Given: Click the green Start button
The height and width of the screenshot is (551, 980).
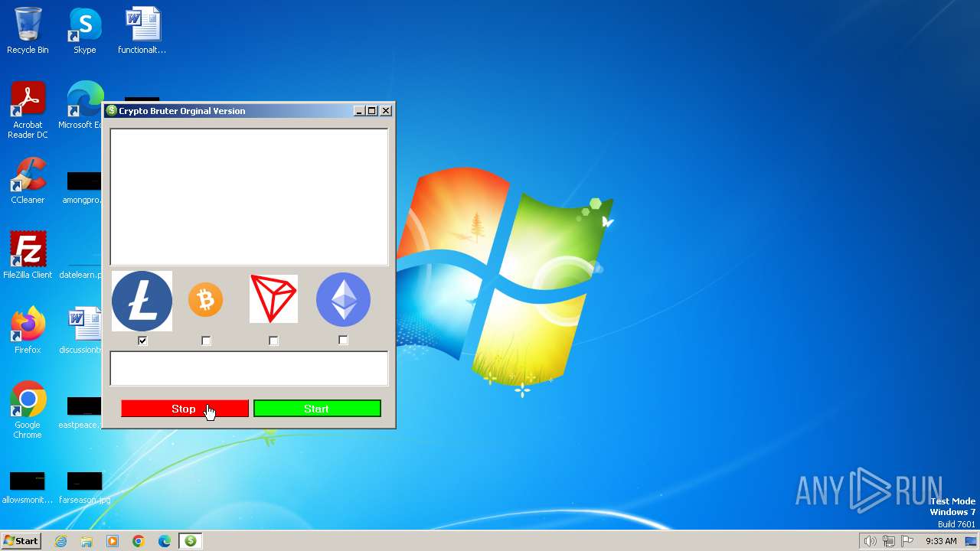Looking at the screenshot, I should point(317,409).
